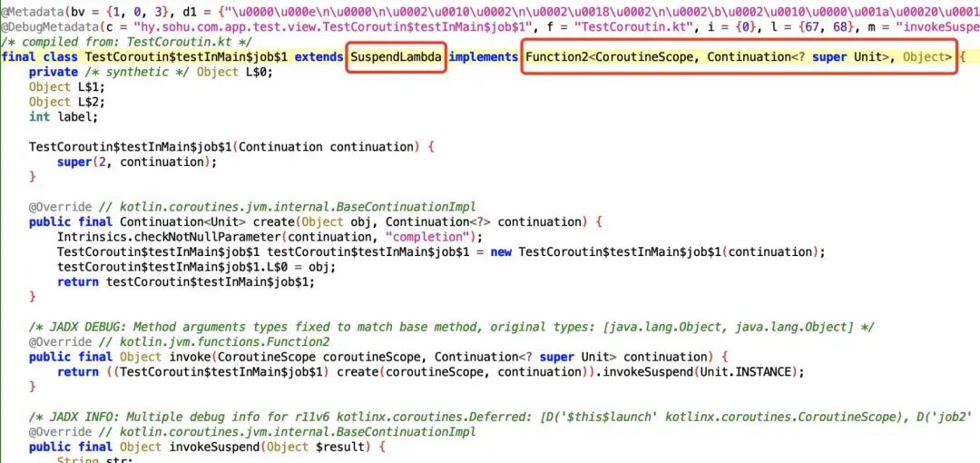The width and height of the screenshot is (980, 463).
Task: Click the SuspendLambda superclass name
Action: click(396, 57)
